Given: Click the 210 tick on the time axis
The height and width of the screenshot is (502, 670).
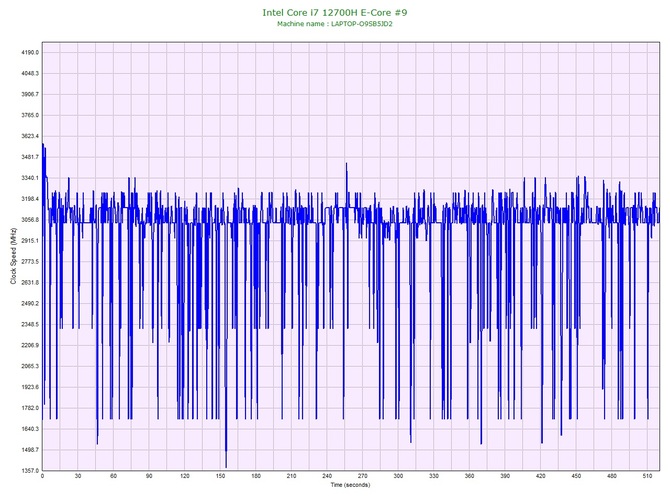Looking at the screenshot, I should point(291,476).
